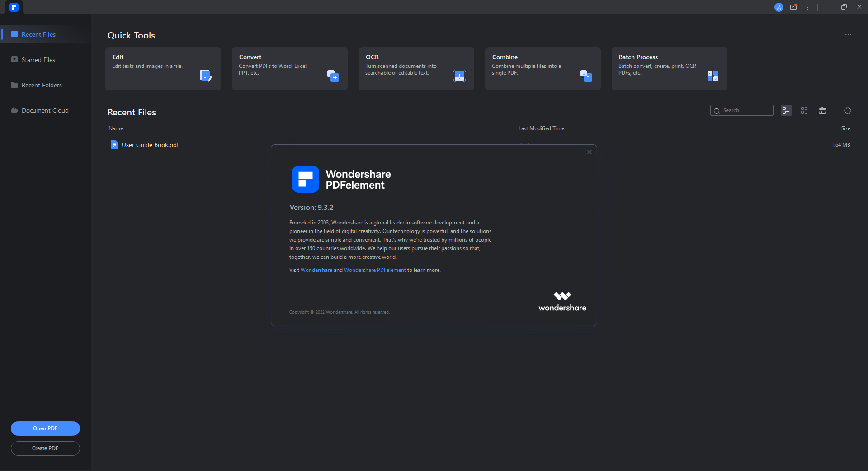This screenshot has width=868, height=471.
Task: Switch recent files to grid view
Action: 804,110
